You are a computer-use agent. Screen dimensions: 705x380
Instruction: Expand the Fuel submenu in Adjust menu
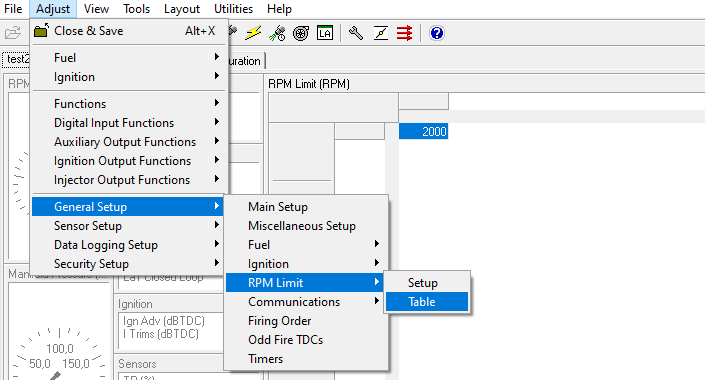[129, 58]
